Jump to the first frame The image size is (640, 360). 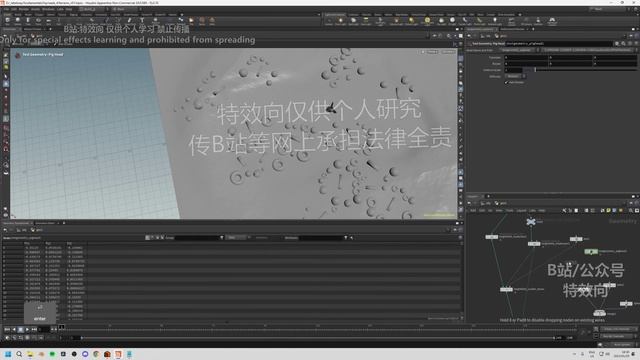pos(7,329)
